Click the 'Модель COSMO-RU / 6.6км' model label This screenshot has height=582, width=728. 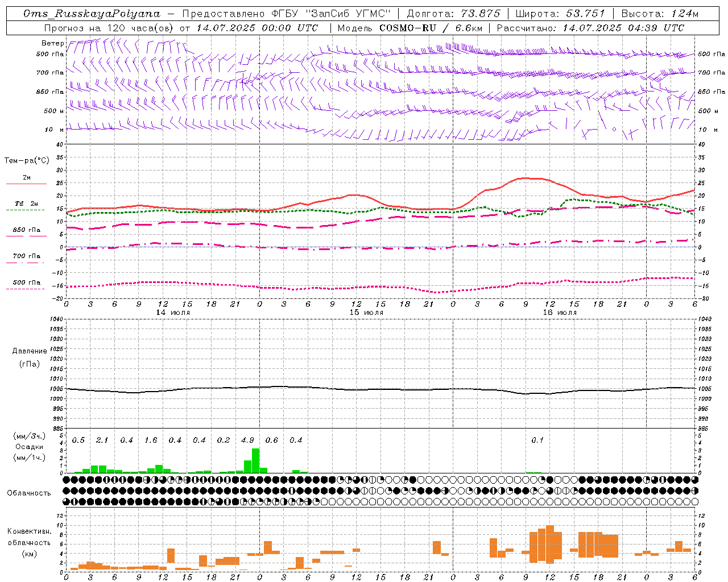point(409,28)
